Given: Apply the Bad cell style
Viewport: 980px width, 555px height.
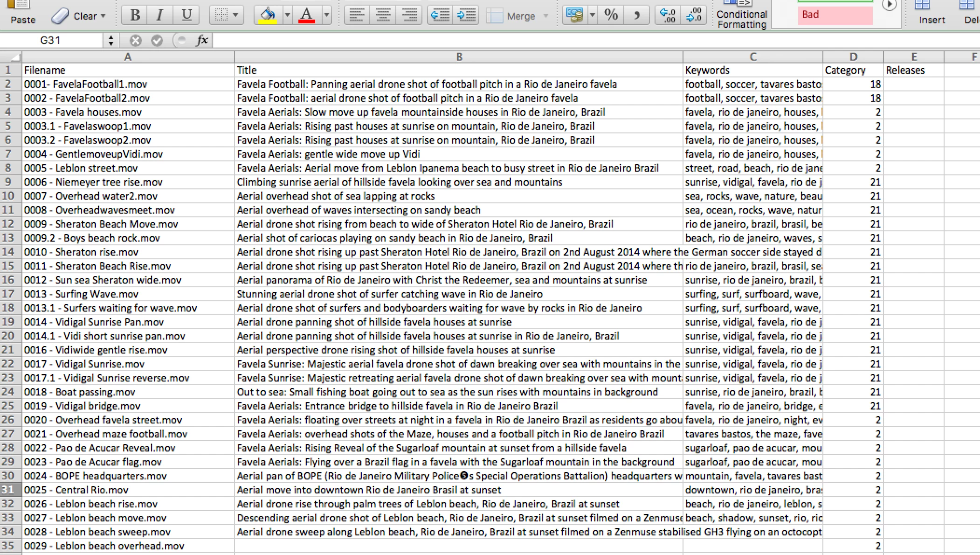Looking at the screenshot, I should pyautogui.click(x=835, y=15).
